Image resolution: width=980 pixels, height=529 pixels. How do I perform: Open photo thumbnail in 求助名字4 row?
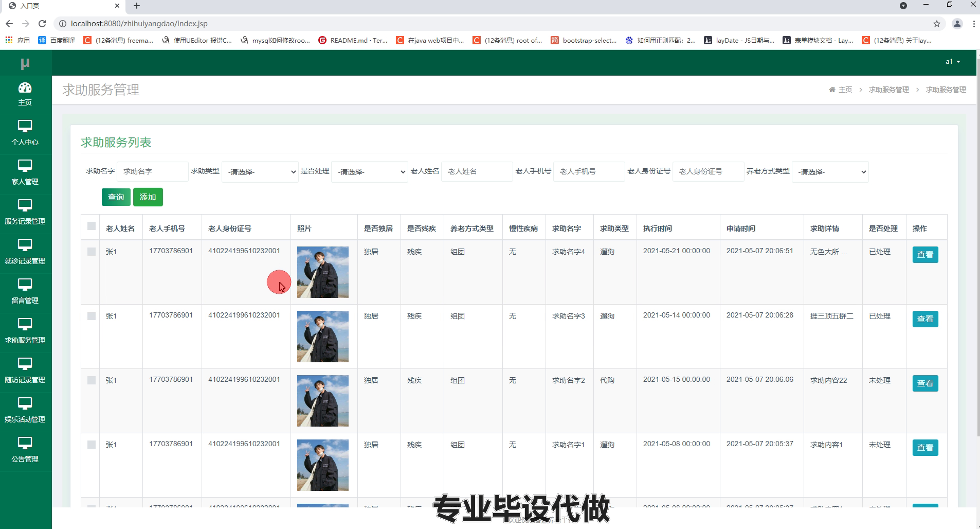coord(323,272)
